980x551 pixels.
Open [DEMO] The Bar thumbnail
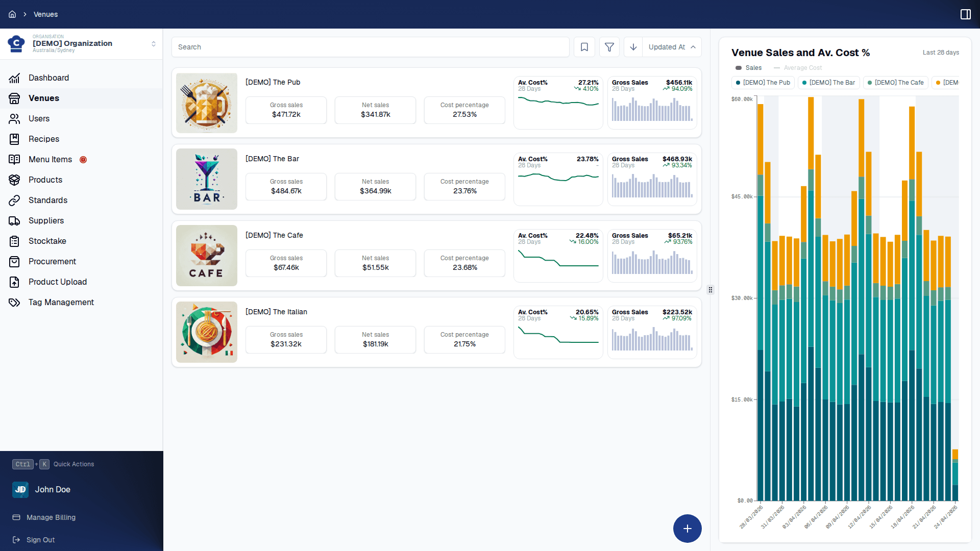click(x=207, y=179)
